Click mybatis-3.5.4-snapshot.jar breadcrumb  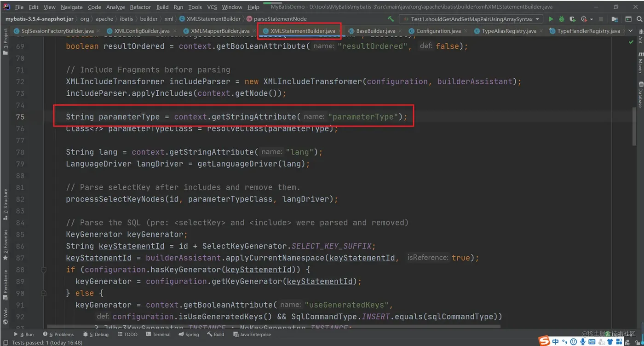(39, 19)
